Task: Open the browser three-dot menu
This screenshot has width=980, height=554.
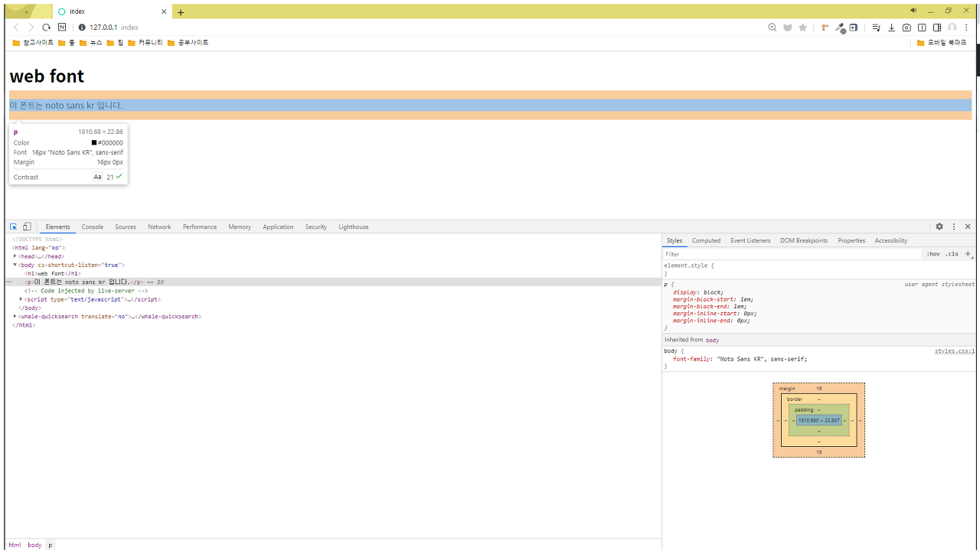Action: point(967,28)
